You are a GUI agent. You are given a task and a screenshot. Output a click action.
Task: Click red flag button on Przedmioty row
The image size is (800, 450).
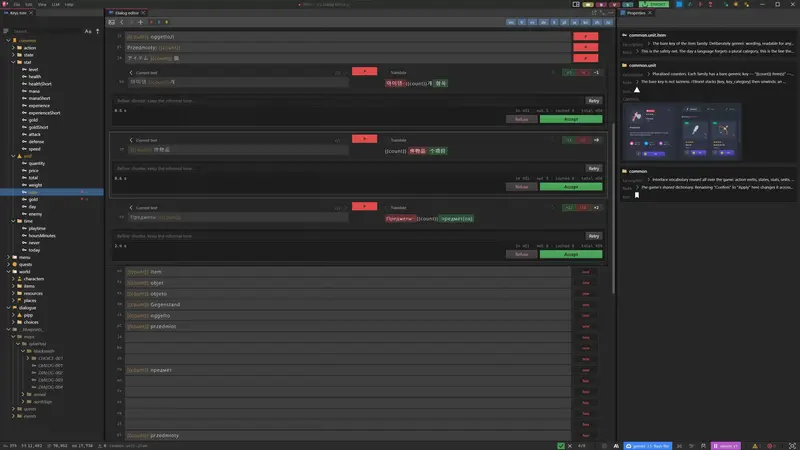(586, 47)
